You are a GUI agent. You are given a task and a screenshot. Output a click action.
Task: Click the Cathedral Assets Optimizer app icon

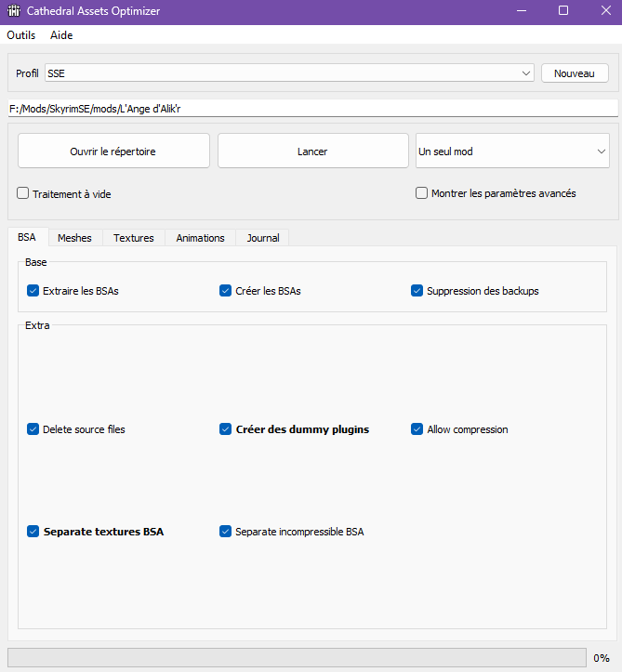pyautogui.click(x=14, y=10)
